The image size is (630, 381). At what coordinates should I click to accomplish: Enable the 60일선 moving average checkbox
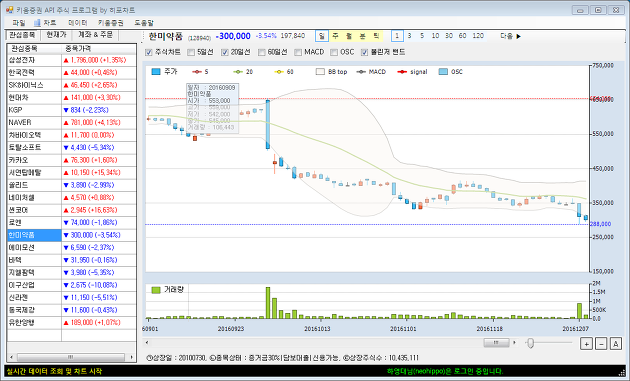[262, 52]
